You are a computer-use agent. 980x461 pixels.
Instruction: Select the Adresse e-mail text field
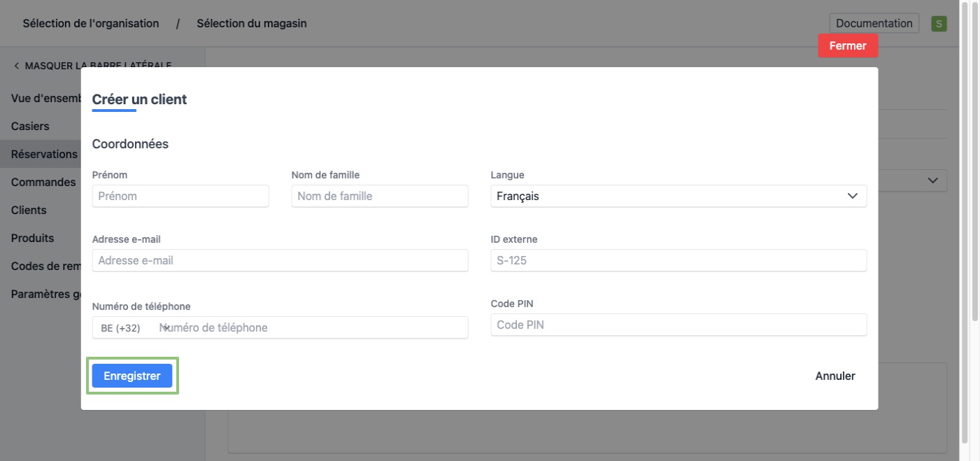[x=280, y=260]
